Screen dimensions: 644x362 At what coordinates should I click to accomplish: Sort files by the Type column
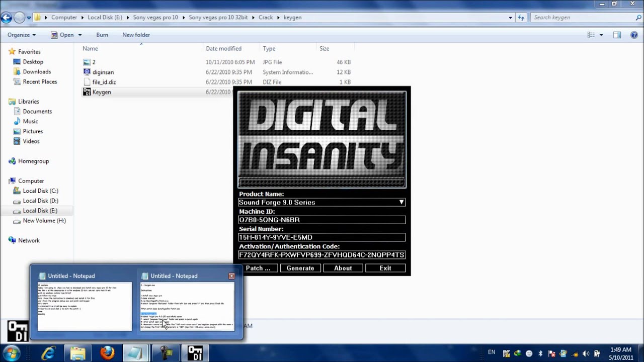point(269,49)
